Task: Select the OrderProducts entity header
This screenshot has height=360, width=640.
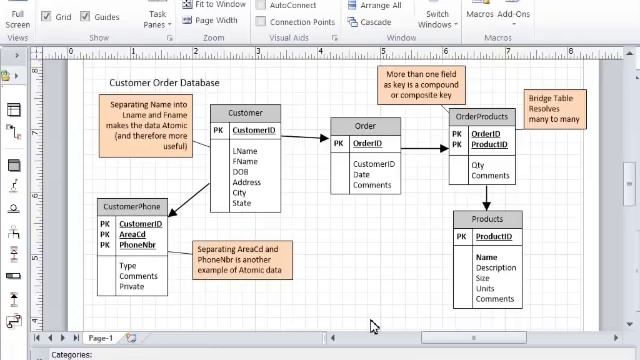Action: click(x=482, y=117)
